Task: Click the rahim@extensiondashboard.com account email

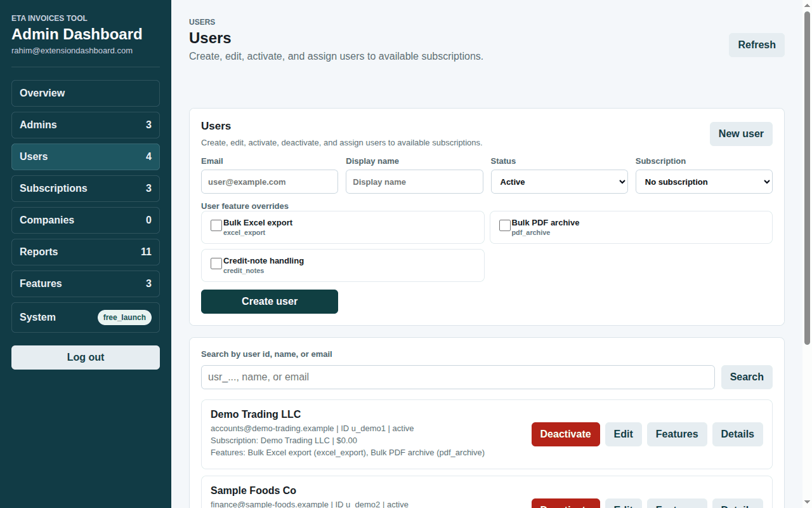Action: [x=72, y=51]
